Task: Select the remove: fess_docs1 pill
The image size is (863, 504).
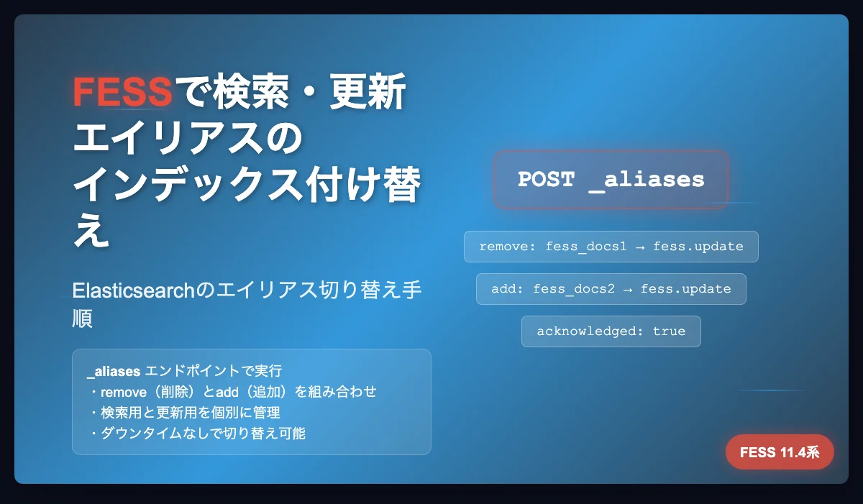Action: click(611, 247)
